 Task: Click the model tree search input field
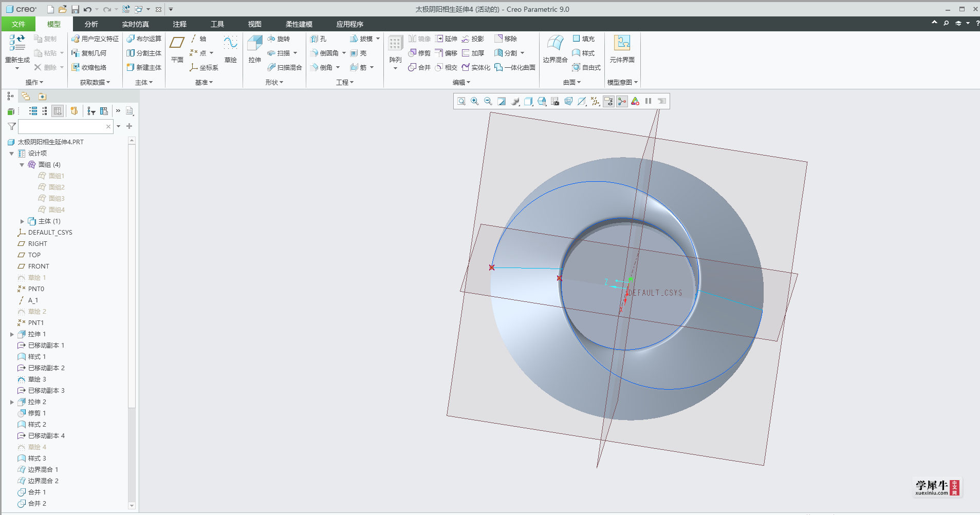65,126
